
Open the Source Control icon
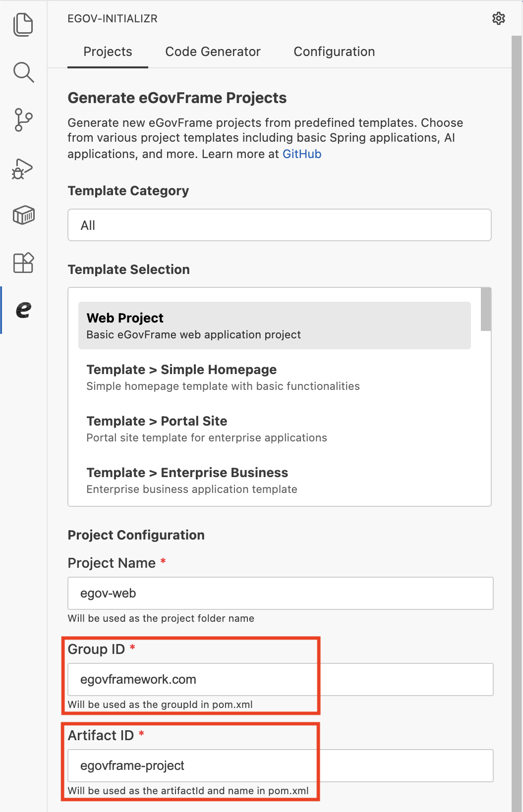click(23, 120)
